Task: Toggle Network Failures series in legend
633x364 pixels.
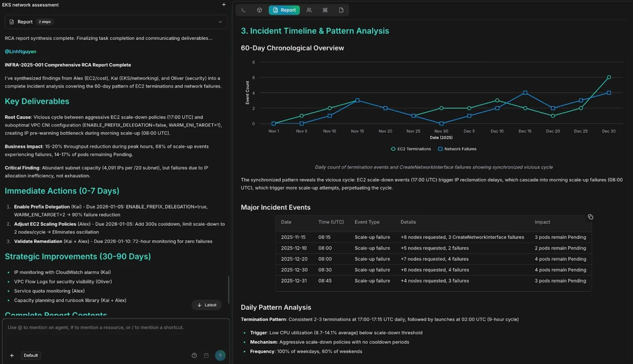Action: coord(457,149)
